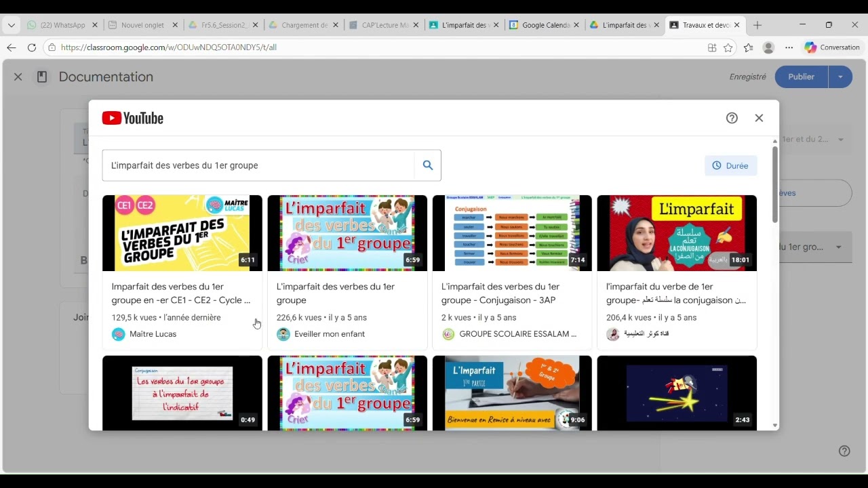868x488 pixels.
Task: Click the Arabic-named channel avatar
Action: click(613, 334)
